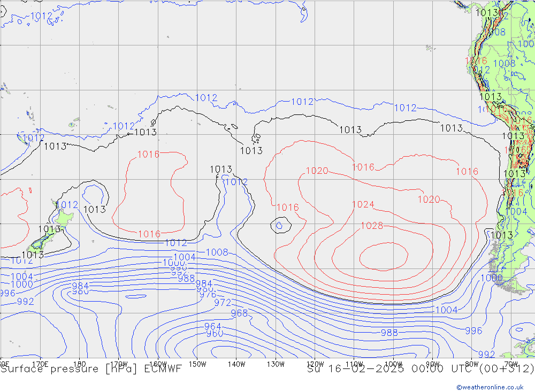Image resolution: width=535 pixels, height=392 pixels.
Task: Click the 1024 isobar label
Action: tap(363, 204)
